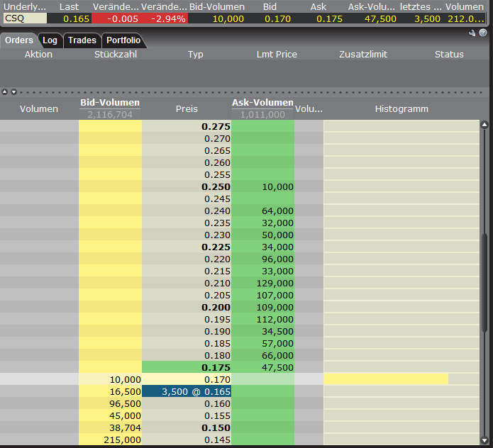Click the yellow histogram bar at 0.170
The image size is (493, 448).
386,379
